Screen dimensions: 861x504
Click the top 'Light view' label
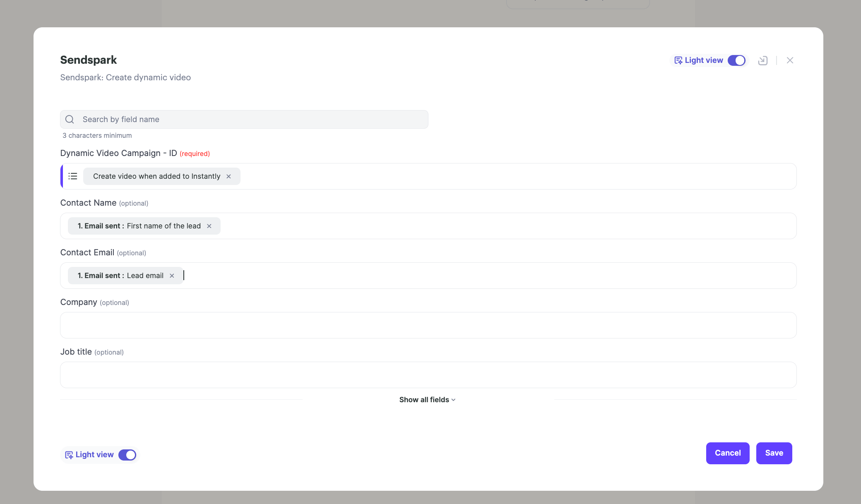point(704,60)
